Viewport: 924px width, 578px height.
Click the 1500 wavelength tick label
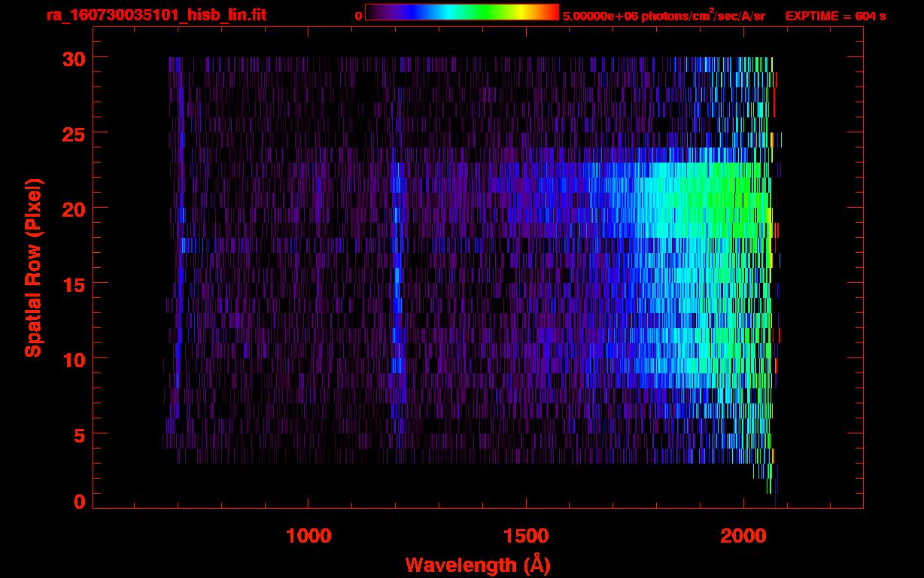(525, 536)
